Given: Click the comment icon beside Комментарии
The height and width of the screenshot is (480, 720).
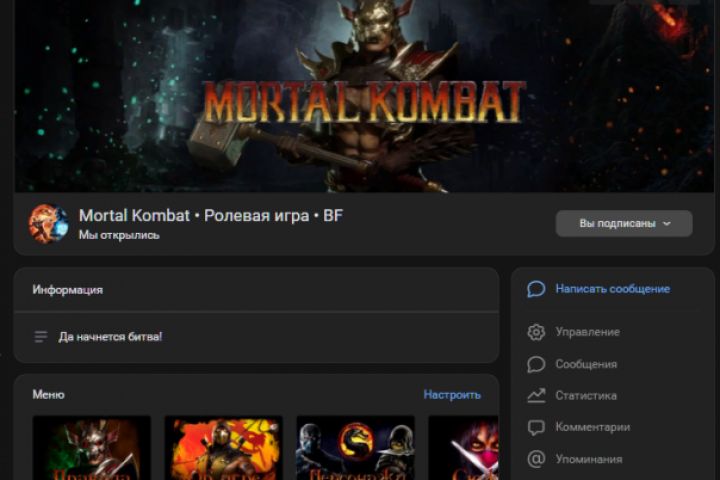Looking at the screenshot, I should 536,427.
